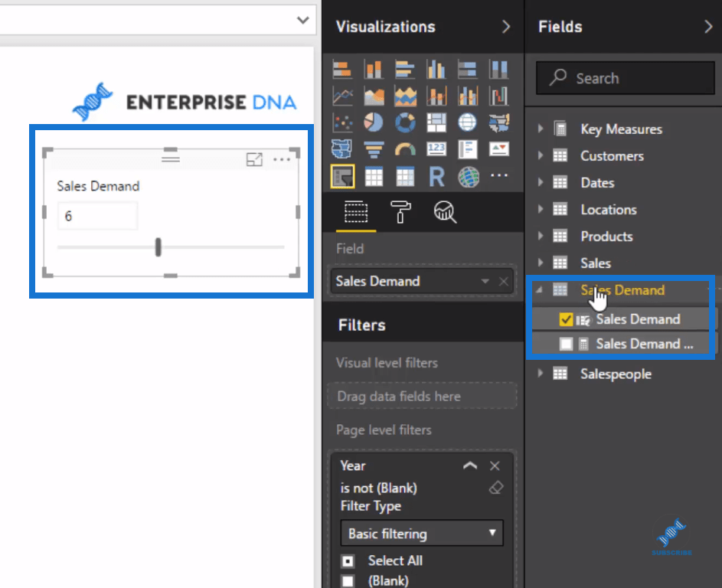Open the top bar chevron dropdown
Image resolution: width=722 pixels, height=588 pixels.
pos(302,20)
